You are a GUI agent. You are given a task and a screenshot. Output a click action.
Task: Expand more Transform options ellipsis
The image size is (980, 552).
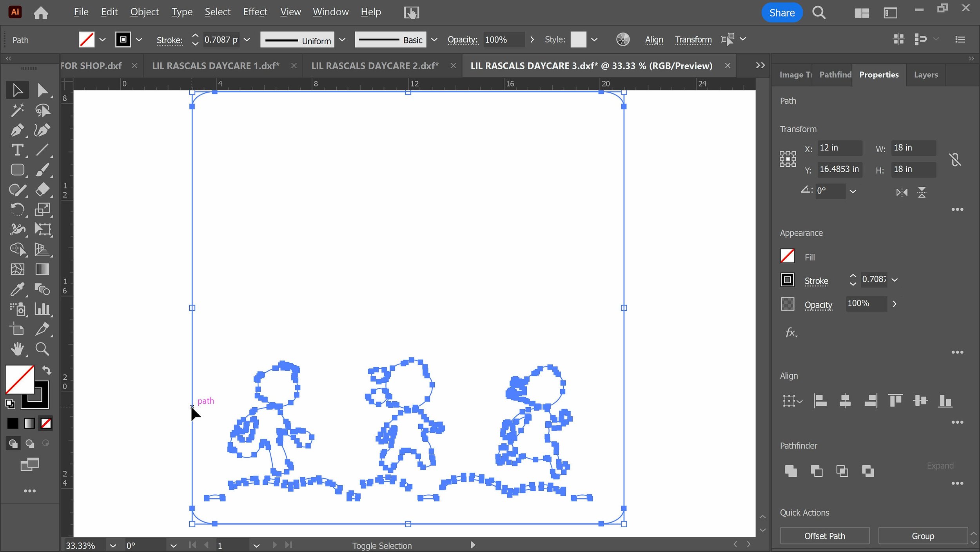957,210
